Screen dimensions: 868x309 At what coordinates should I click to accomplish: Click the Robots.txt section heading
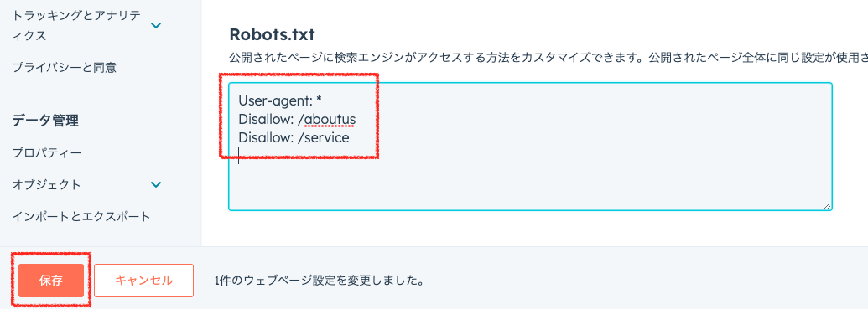point(272,35)
